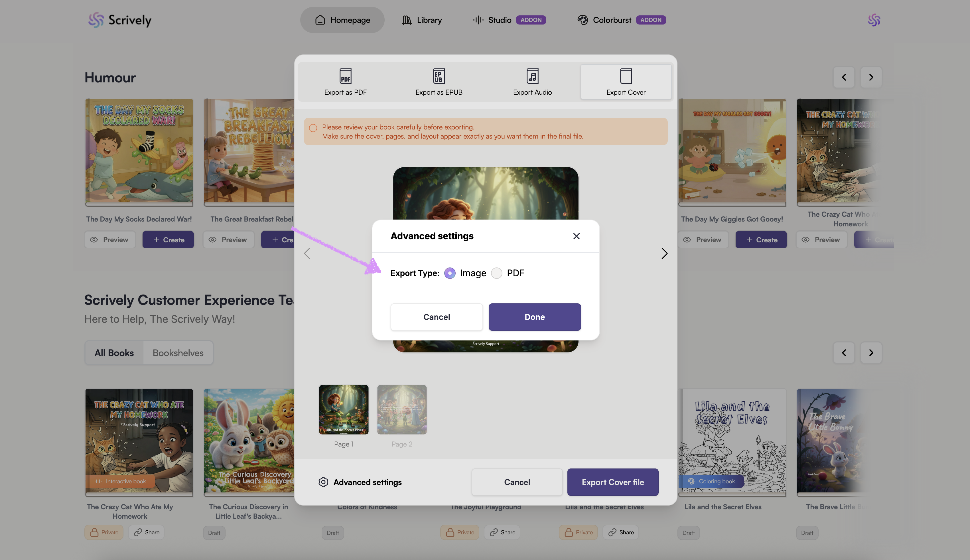Click the Advanced settings gear icon

click(x=323, y=482)
